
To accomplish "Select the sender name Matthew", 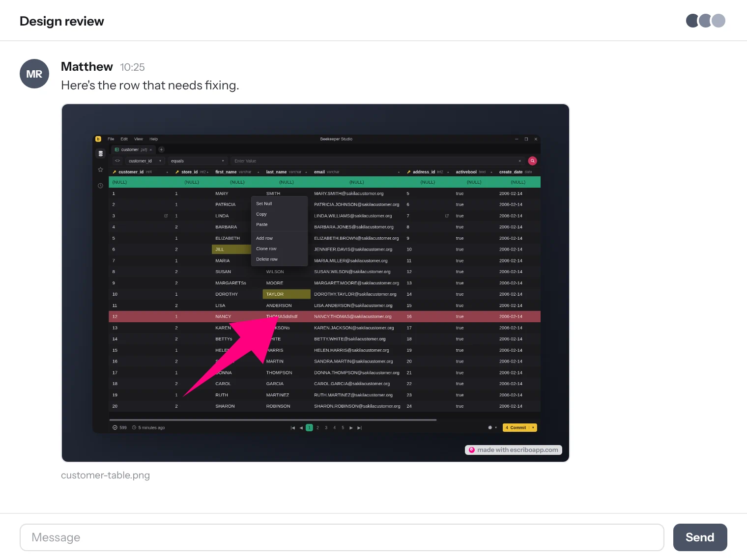I will pyautogui.click(x=87, y=67).
